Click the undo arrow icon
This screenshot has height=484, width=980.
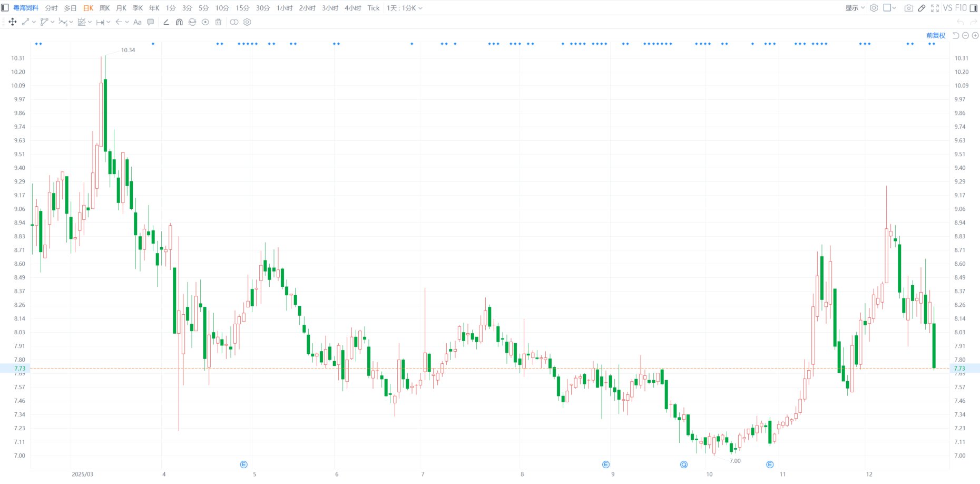[x=961, y=22]
